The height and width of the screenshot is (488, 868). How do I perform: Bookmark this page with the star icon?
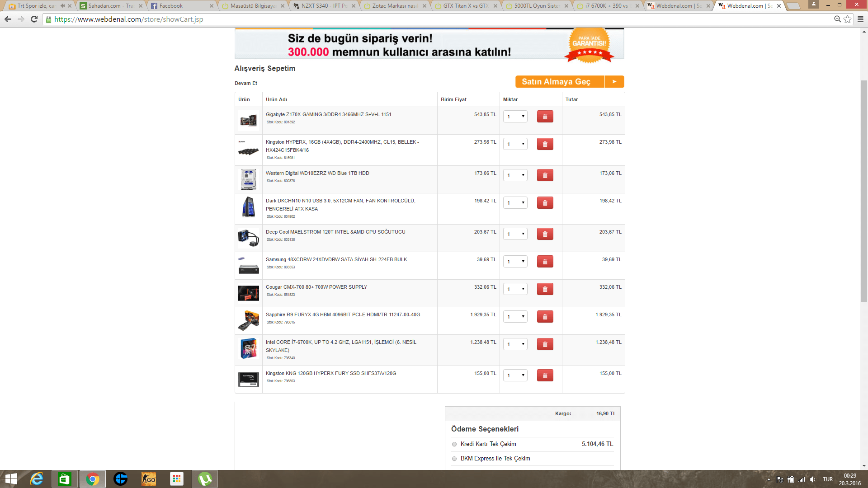pyautogui.click(x=847, y=19)
